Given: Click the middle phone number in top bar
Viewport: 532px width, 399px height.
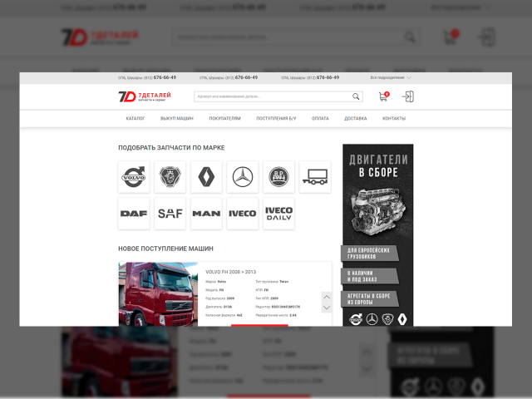Looking at the screenshot, I should 246,77.
